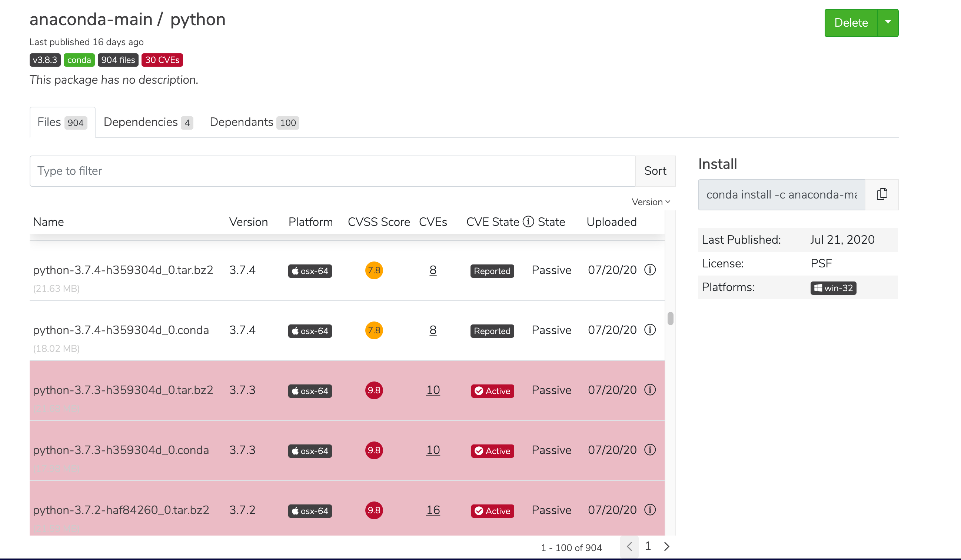Click anaconda-main channel breadcrumb
The height and width of the screenshot is (560, 961).
pos(91,19)
